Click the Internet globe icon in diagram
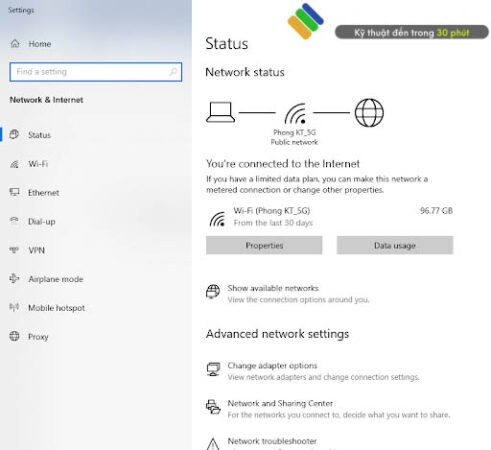The height and width of the screenshot is (450, 491). (x=369, y=113)
